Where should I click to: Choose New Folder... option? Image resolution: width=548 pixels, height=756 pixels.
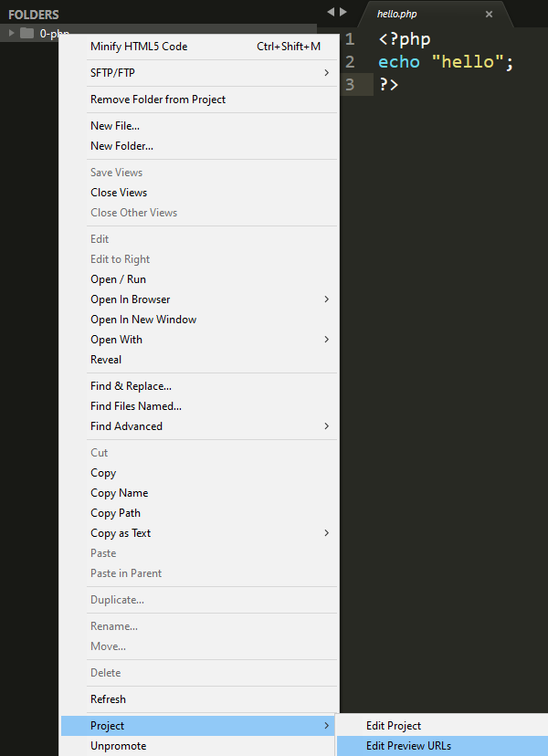pyautogui.click(x=121, y=146)
